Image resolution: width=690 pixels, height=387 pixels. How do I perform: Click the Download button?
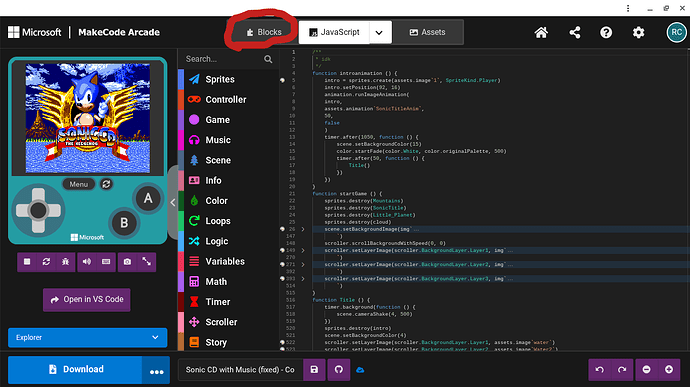tap(75, 369)
